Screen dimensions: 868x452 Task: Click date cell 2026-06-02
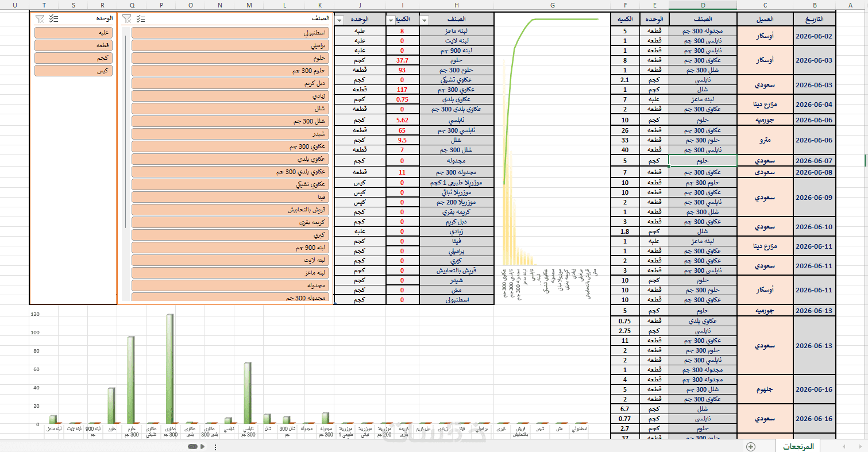(815, 36)
